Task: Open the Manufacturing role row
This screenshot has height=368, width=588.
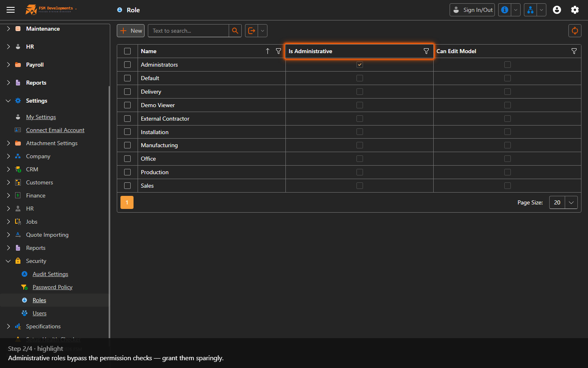Action: click(x=349, y=145)
